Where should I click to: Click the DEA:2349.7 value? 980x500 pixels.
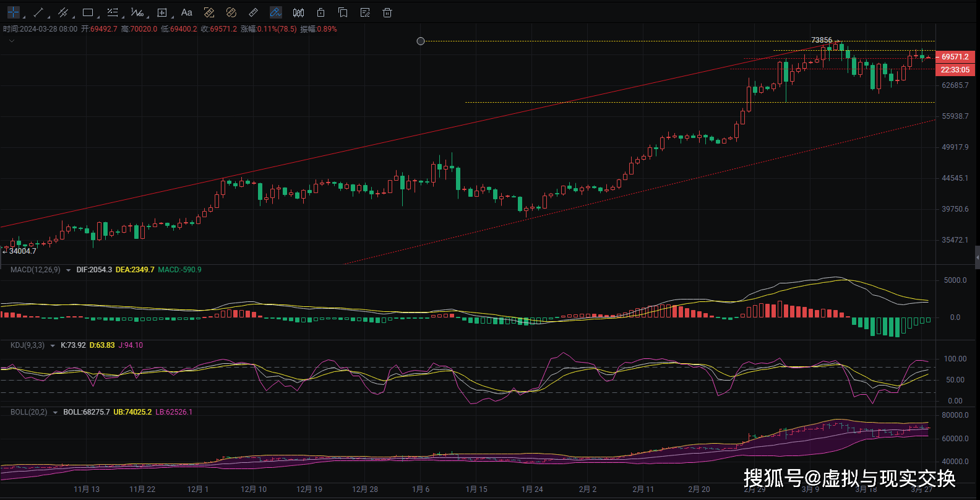pos(135,270)
